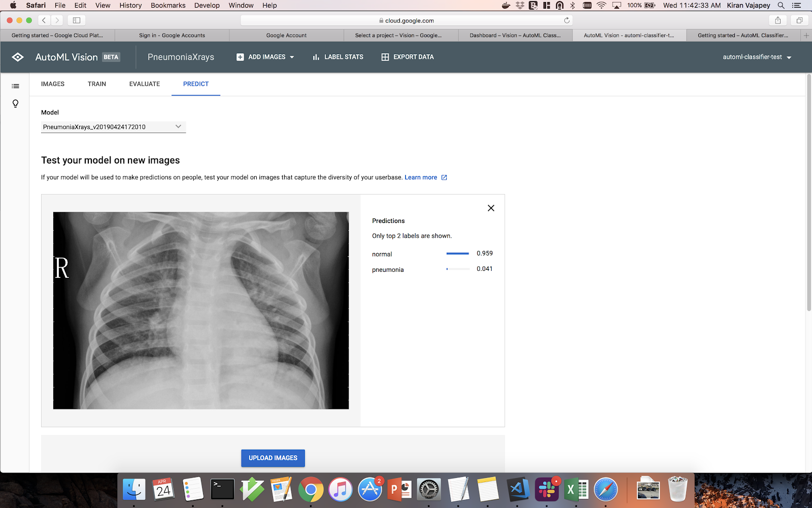This screenshot has height=508, width=812.
Task: Switch to the Evaluate tab
Action: coord(145,84)
